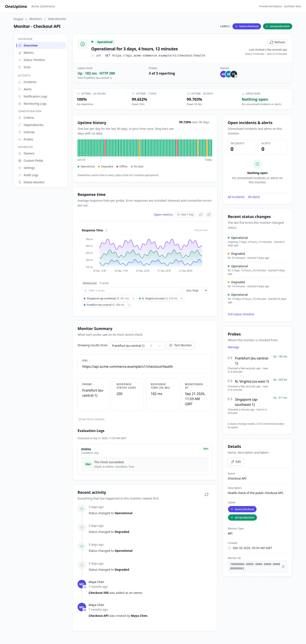Toggle Singapore series legend chip
Image resolution: width=306 pixels, height=644 pixels.
(106, 299)
